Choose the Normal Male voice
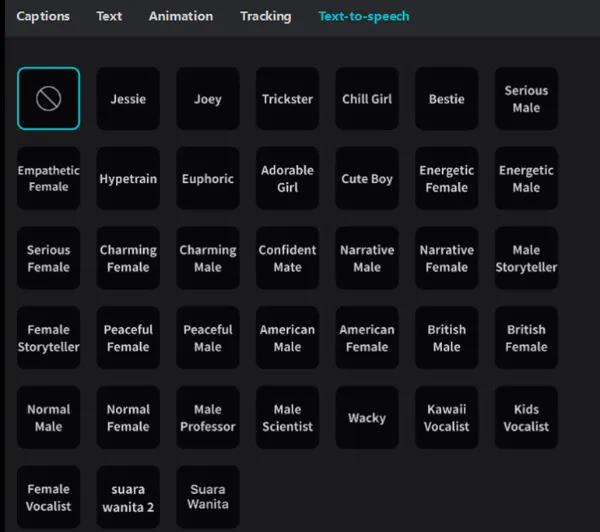Screen dimensions: 600x532 coord(49,417)
